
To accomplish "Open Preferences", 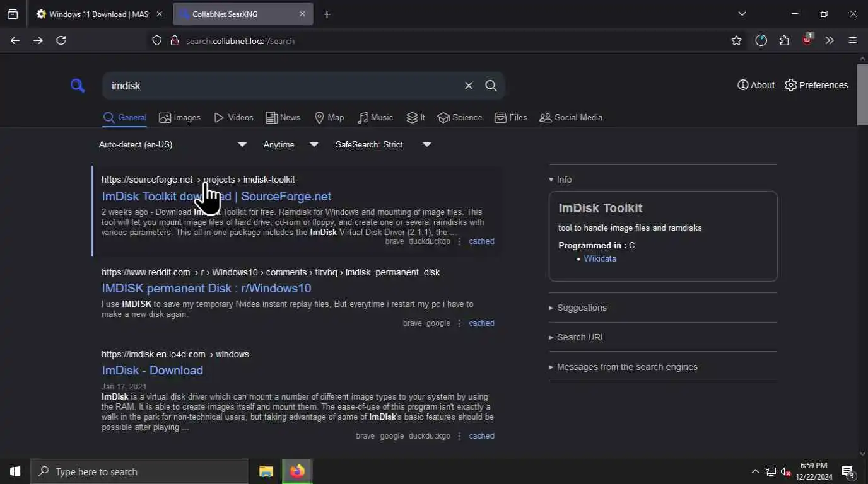I will pos(816,85).
